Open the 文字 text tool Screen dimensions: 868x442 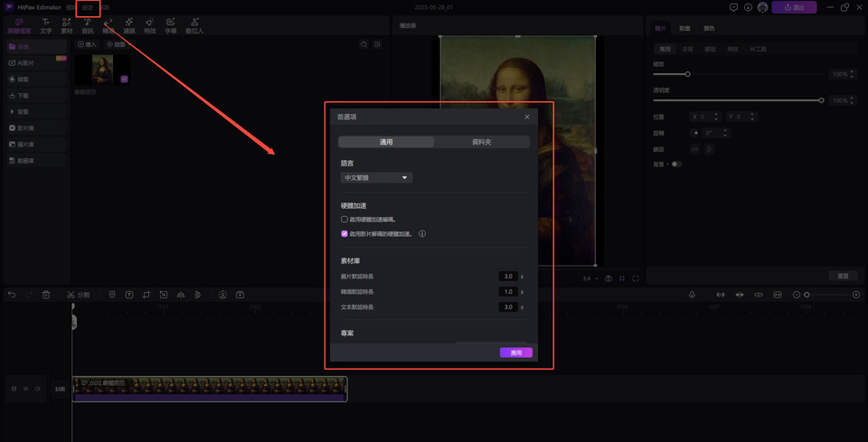coord(46,26)
